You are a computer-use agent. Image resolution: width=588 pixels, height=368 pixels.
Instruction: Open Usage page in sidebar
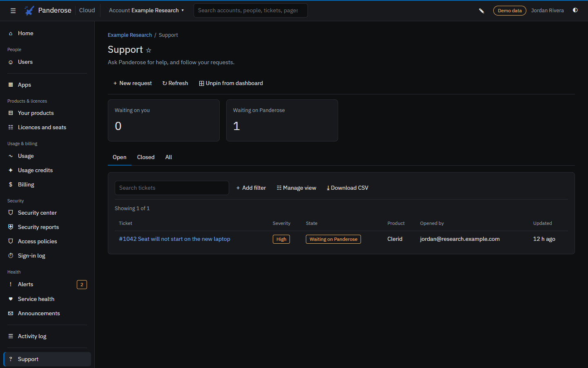point(47,156)
